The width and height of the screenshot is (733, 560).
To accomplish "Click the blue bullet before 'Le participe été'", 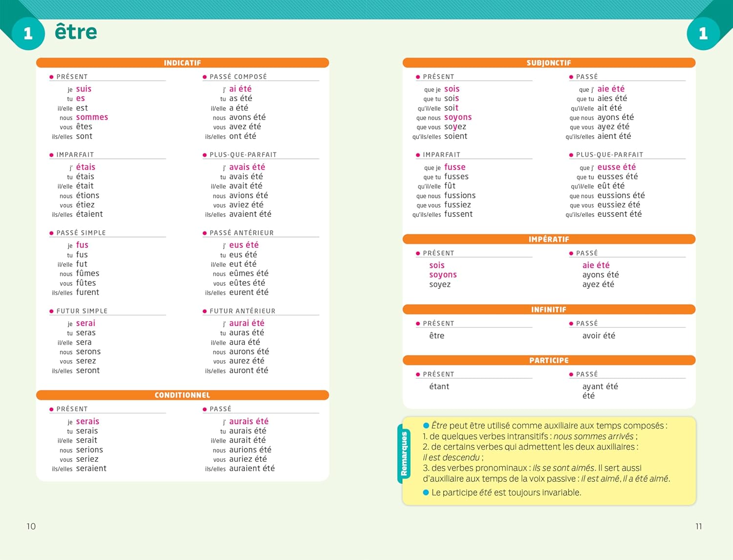I will pos(426,493).
